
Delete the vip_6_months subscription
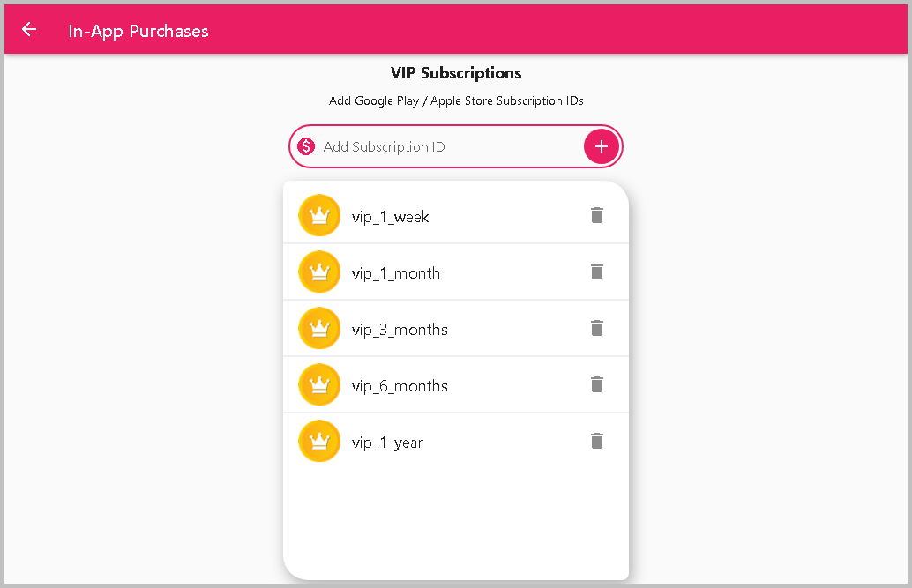click(x=597, y=384)
